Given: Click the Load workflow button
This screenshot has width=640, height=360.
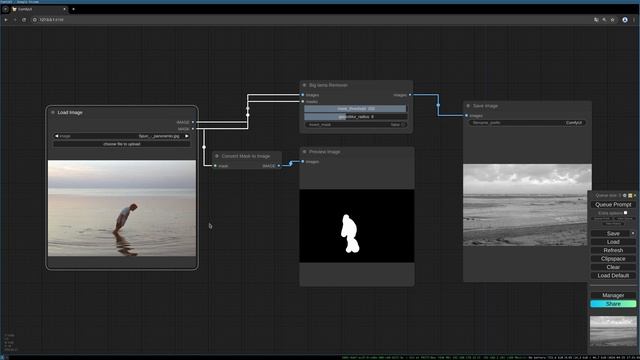Looking at the screenshot, I should click(x=613, y=242).
